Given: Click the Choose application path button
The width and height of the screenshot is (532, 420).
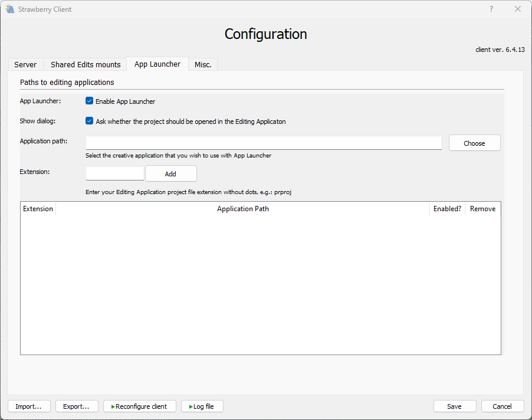Looking at the screenshot, I should [x=474, y=143].
